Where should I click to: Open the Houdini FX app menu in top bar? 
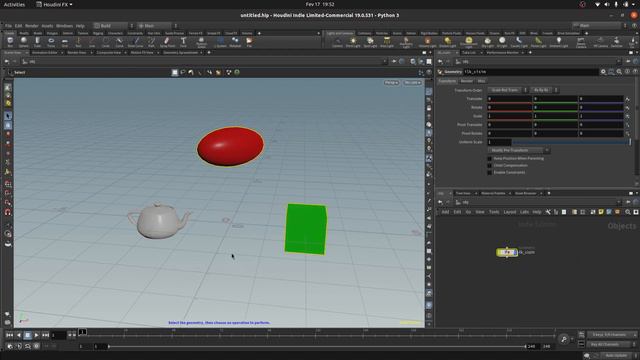point(54,4)
